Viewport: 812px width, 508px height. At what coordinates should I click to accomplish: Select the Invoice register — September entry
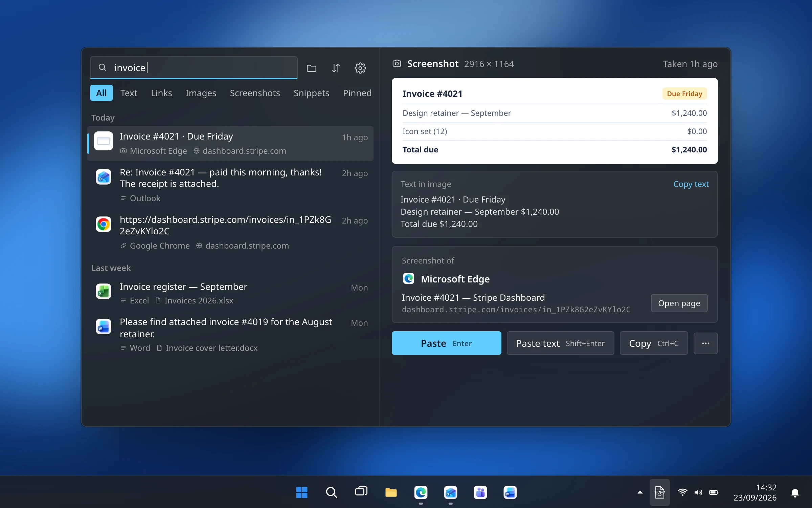click(x=230, y=293)
